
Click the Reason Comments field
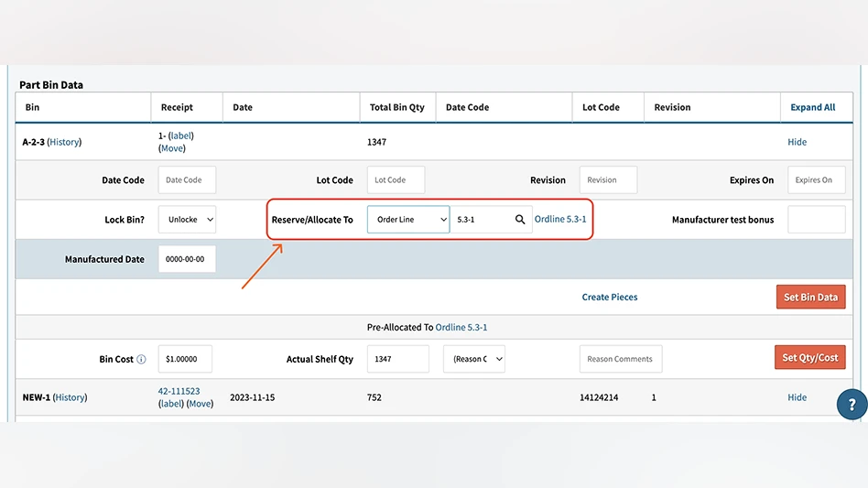621,359
